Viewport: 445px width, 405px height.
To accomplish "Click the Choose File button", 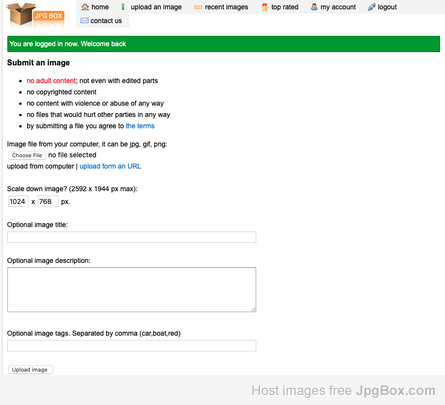I will 27,155.
